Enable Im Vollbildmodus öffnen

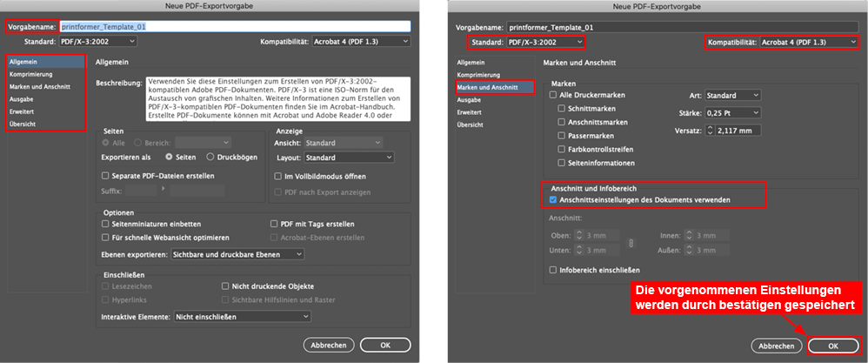[x=277, y=176]
